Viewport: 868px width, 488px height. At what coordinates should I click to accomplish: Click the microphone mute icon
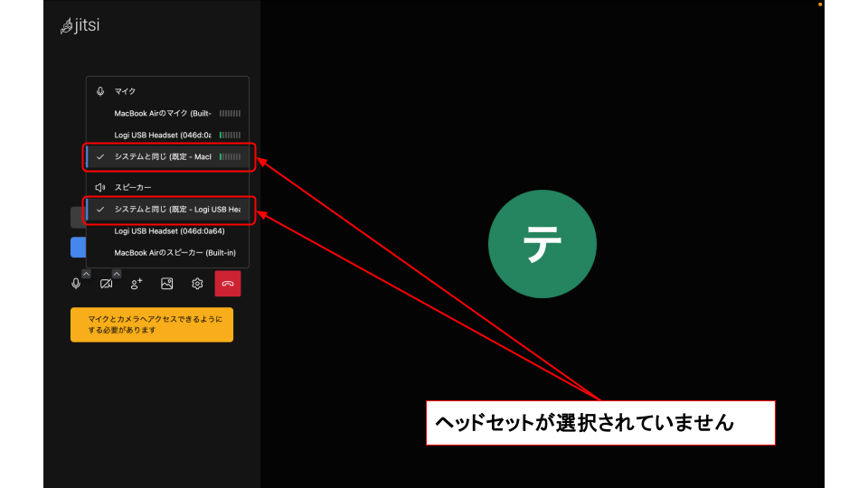point(76,284)
